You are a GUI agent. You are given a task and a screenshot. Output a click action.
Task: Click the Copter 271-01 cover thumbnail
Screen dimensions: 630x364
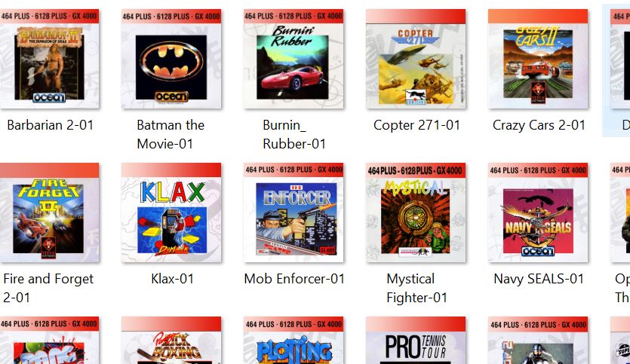416,59
